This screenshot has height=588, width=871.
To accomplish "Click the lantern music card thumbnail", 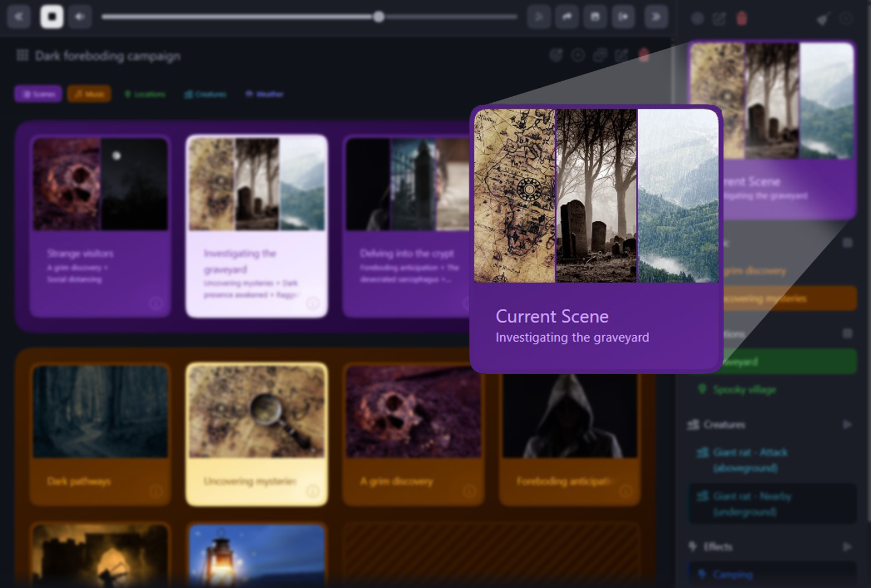I will (257, 556).
